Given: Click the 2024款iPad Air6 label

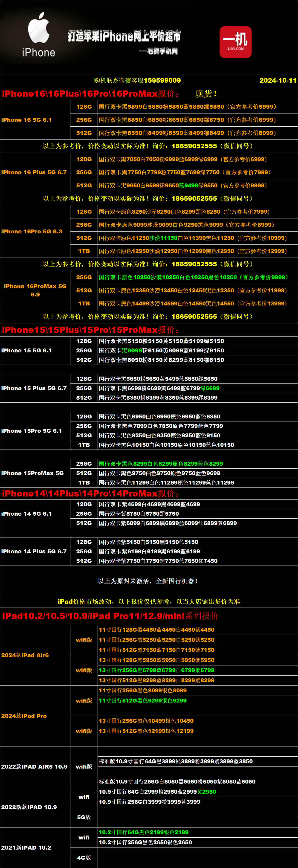Looking at the screenshot, I should [x=25, y=655].
